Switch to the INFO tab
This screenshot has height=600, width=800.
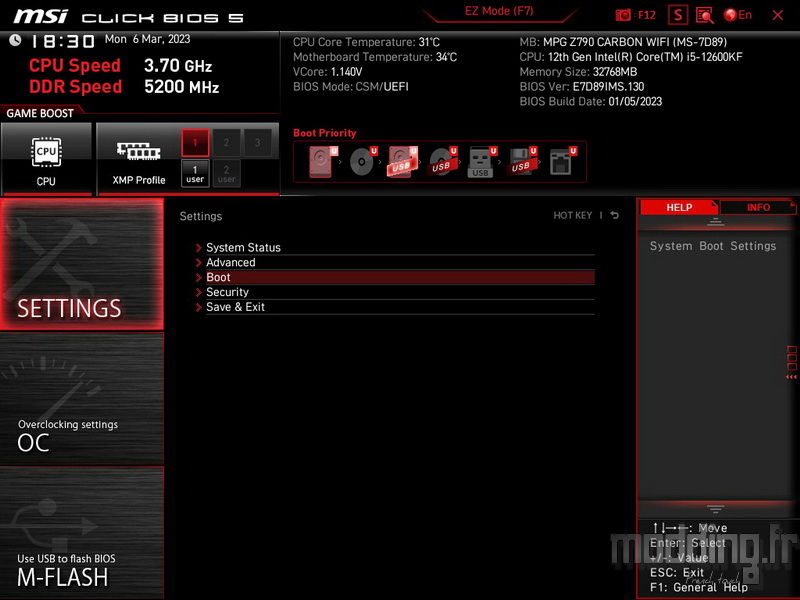758,208
